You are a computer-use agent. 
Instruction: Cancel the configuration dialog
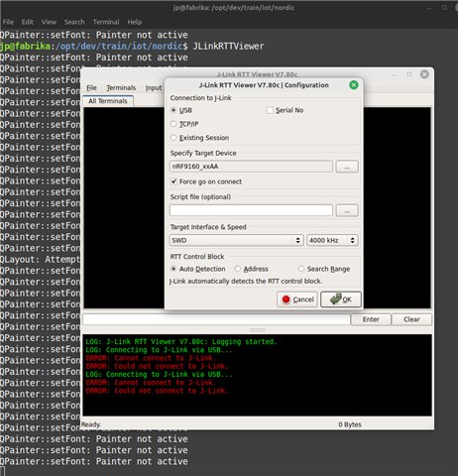coord(297,299)
